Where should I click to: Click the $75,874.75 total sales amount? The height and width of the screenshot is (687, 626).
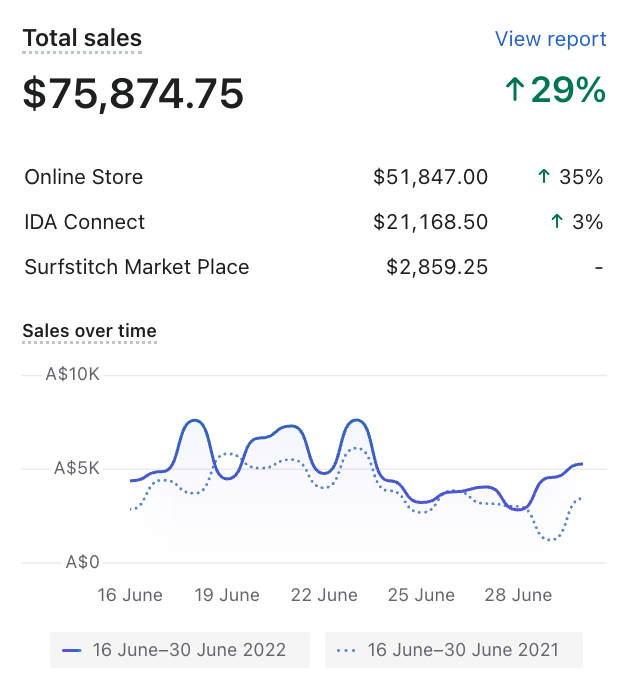(x=133, y=93)
